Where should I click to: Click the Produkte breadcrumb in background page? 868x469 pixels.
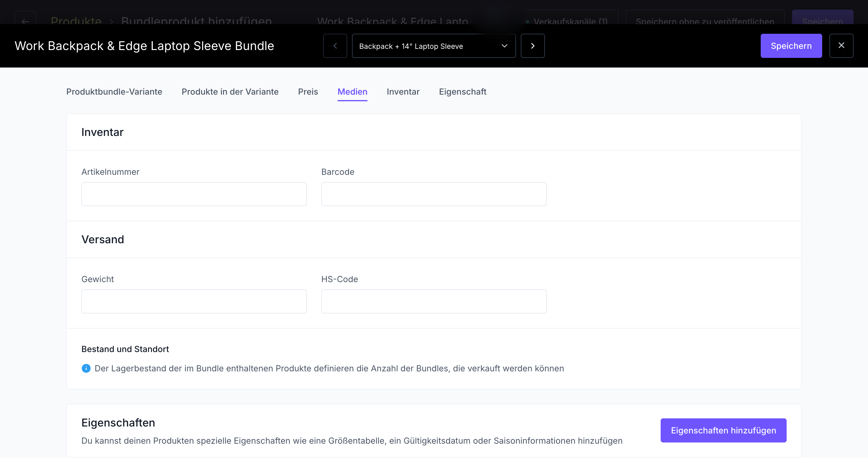[x=76, y=20]
